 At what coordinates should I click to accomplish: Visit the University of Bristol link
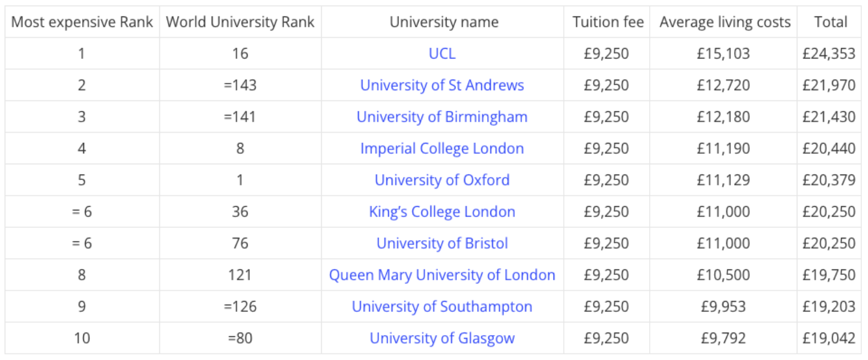coord(442,243)
